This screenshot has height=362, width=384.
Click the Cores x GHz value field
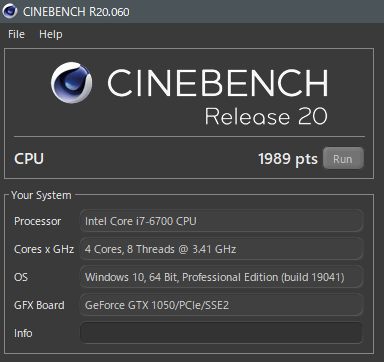(x=221, y=249)
